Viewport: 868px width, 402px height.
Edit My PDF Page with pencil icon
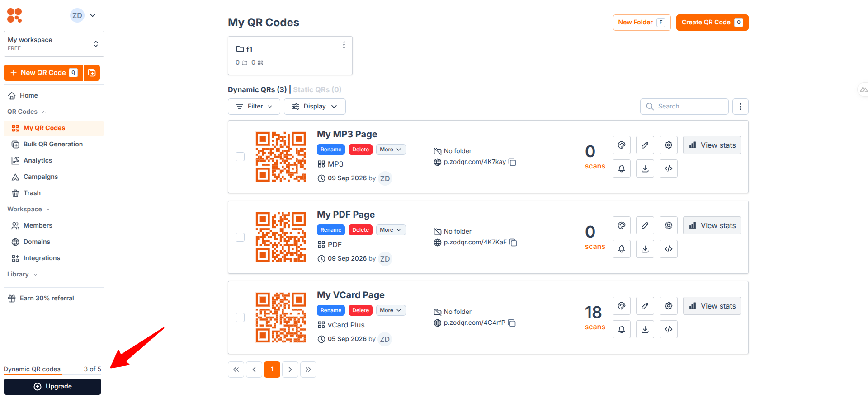pos(645,225)
